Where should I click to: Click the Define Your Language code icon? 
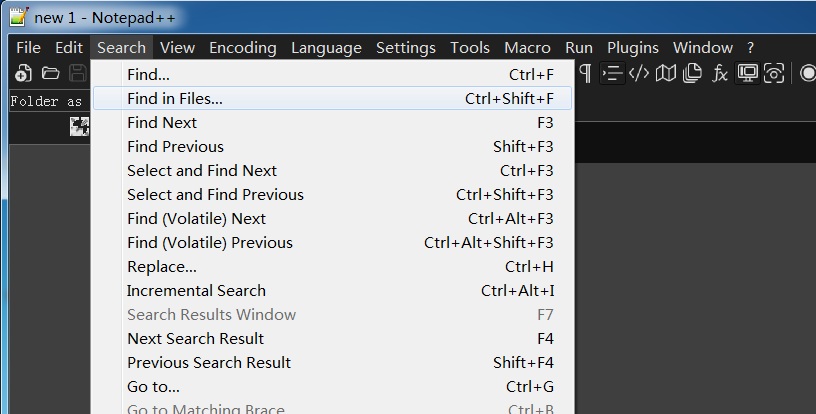coord(639,73)
